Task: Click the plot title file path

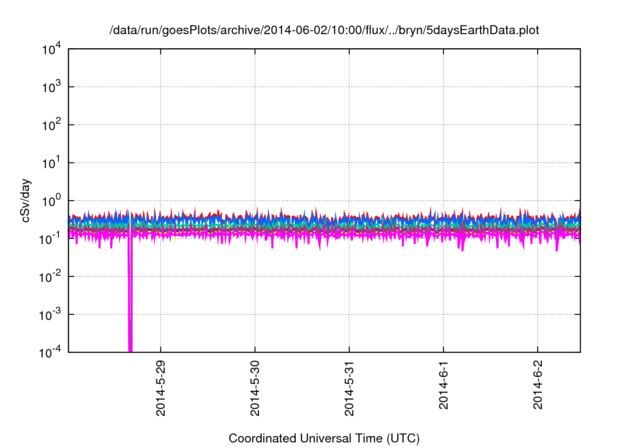Action: click(x=324, y=30)
